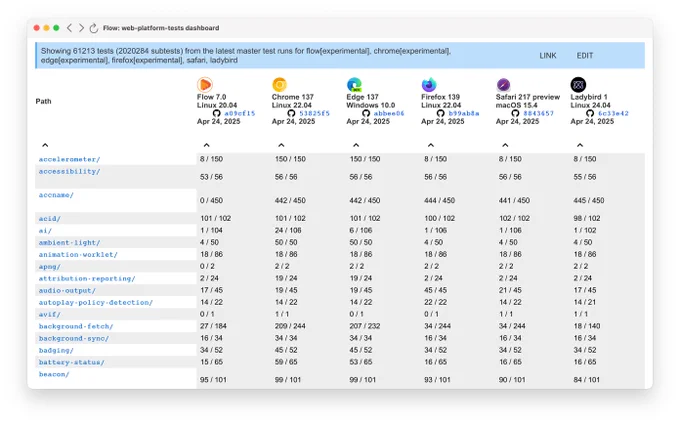
Task: Open the accessibility/ directory
Action: [69, 171]
